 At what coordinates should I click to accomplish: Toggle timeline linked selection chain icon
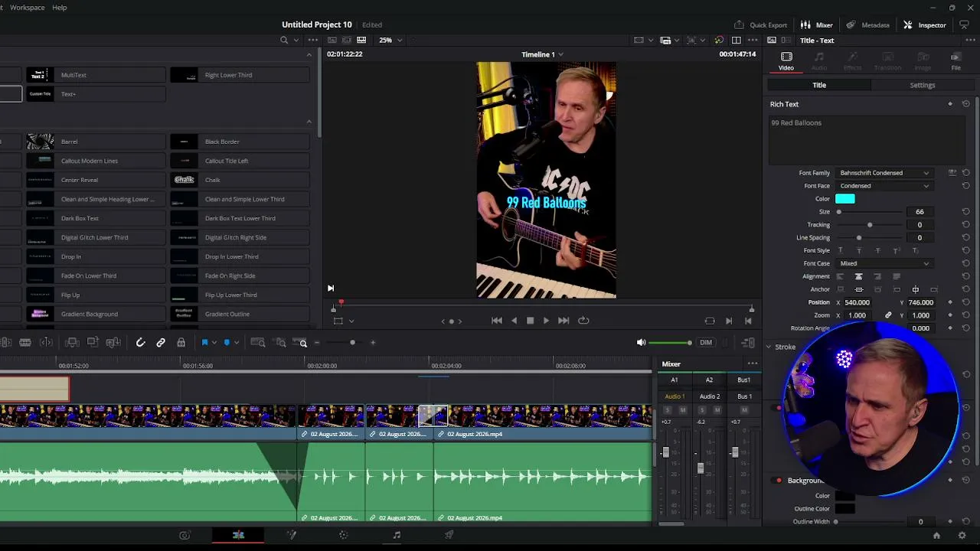pos(161,343)
